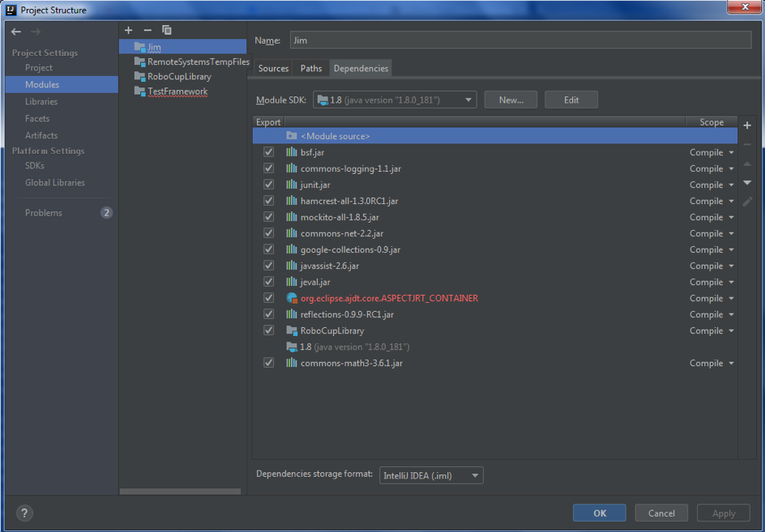Copy the selected module
765x532 pixels.
[167, 30]
